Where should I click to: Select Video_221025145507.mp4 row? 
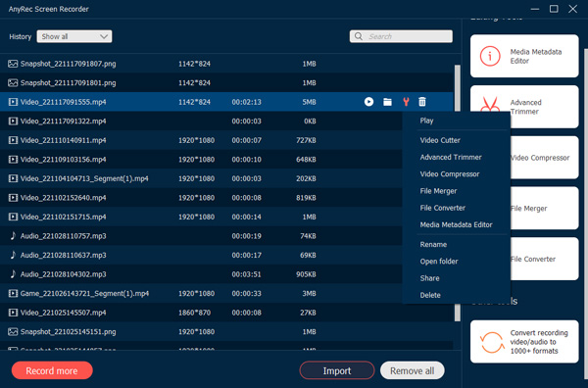click(x=226, y=313)
